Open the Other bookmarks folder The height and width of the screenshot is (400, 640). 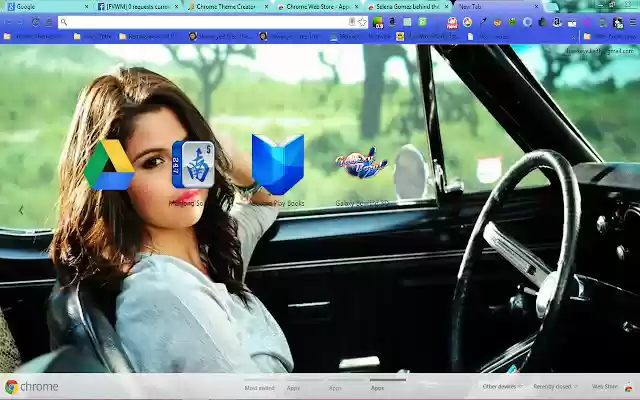(x=610, y=37)
